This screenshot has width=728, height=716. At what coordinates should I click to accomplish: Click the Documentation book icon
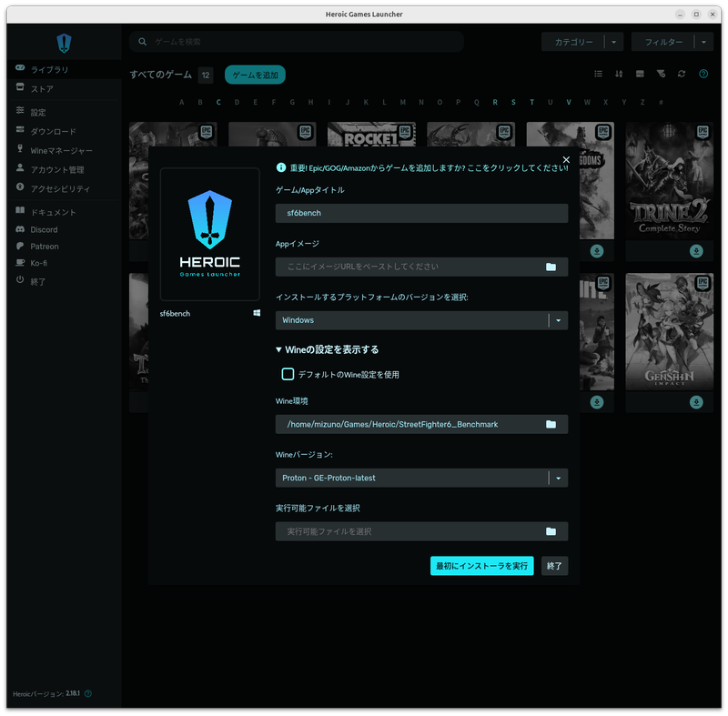point(20,210)
